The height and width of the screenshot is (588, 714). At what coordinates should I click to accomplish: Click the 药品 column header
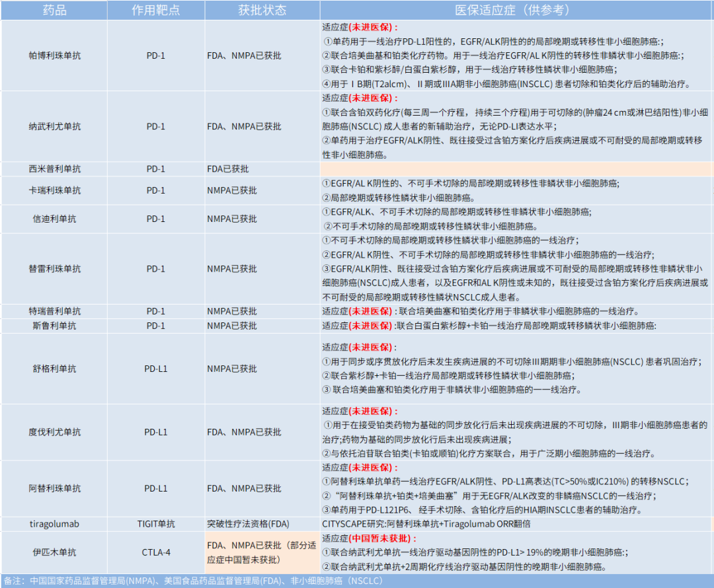point(54,10)
